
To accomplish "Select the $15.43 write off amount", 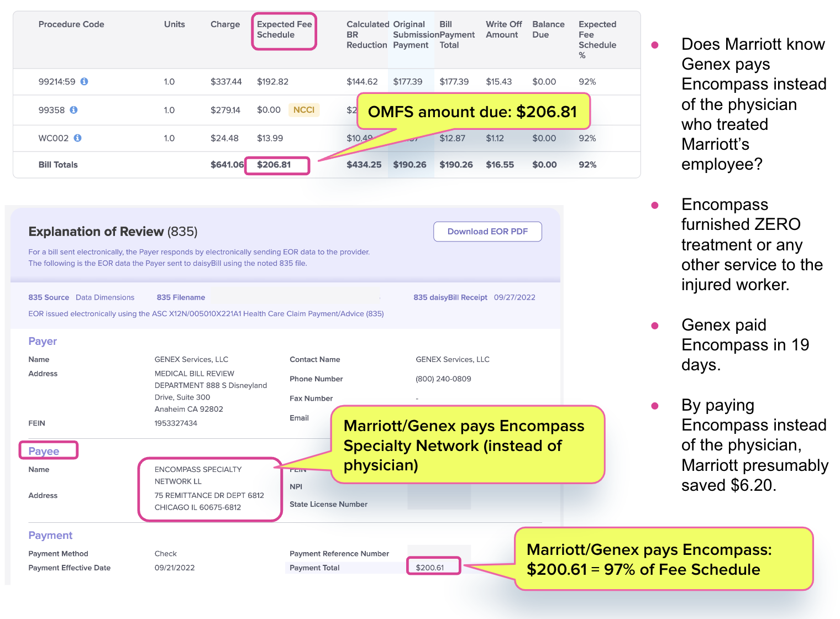I will click(499, 82).
